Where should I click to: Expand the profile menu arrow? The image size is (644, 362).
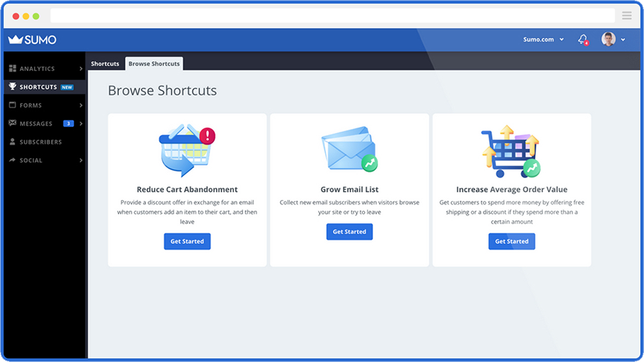tap(623, 40)
